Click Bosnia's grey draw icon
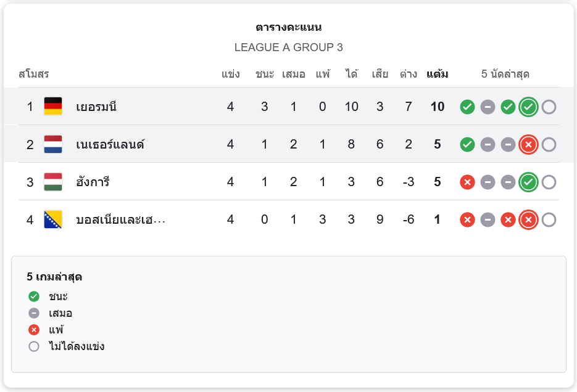Image resolution: width=577 pixels, height=392 pixels. click(488, 219)
